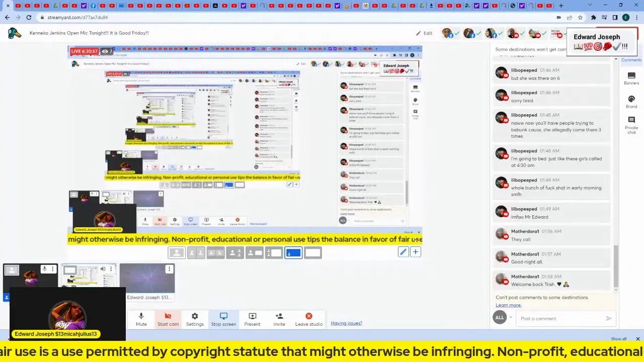Click the Present button
Viewport: 644px width, 362px height.
(252, 319)
